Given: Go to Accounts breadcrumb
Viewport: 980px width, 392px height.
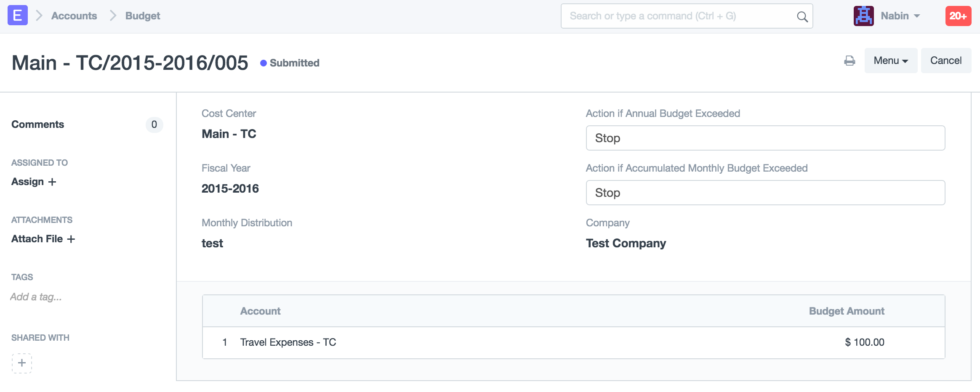Looking at the screenshot, I should (x=74, y=16).
